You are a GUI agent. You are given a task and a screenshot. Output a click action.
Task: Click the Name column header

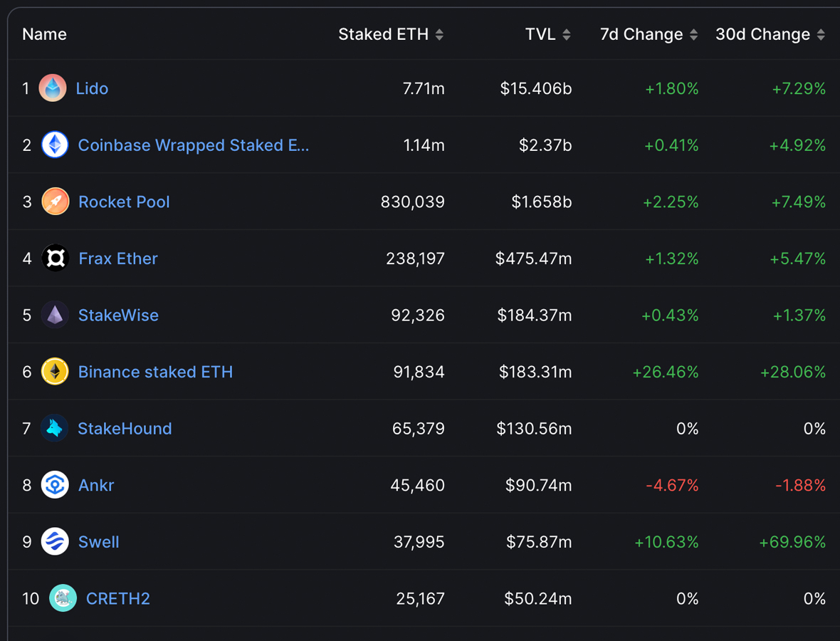point(44,34)
